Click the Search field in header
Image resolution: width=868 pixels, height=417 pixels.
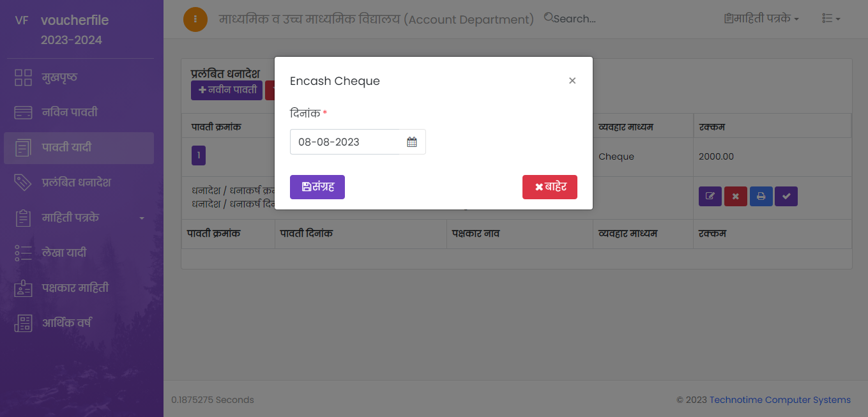[x=575, y=19]
